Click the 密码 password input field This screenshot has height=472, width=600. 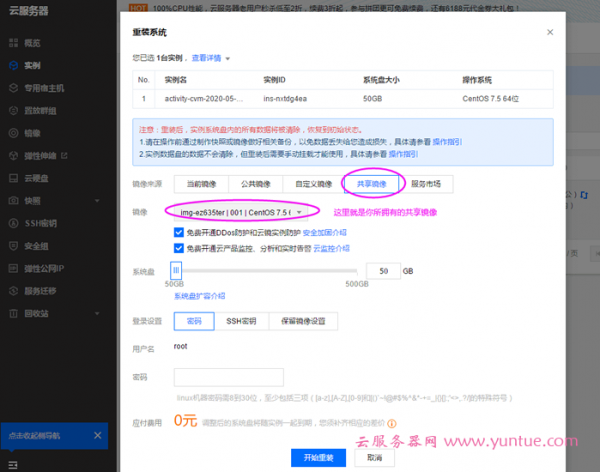pos(220,377)
